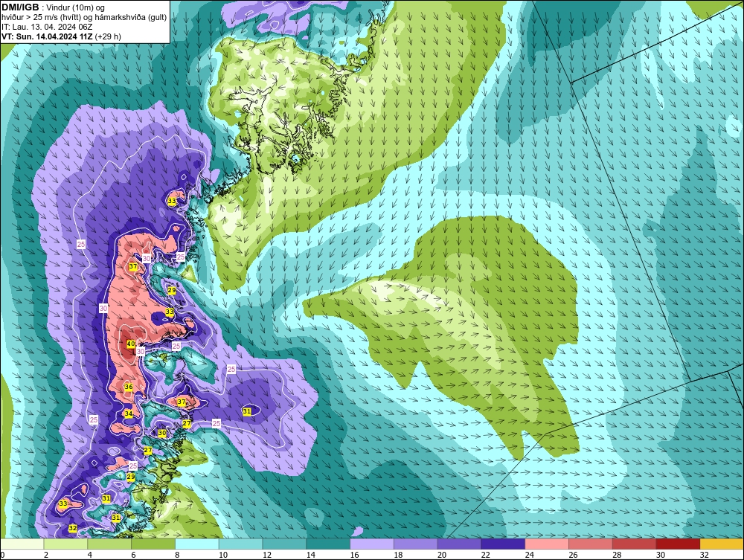This screenshot has width=744, height=560.
Task: Select the orange swatch above 32 m/s
Action: 722,544
